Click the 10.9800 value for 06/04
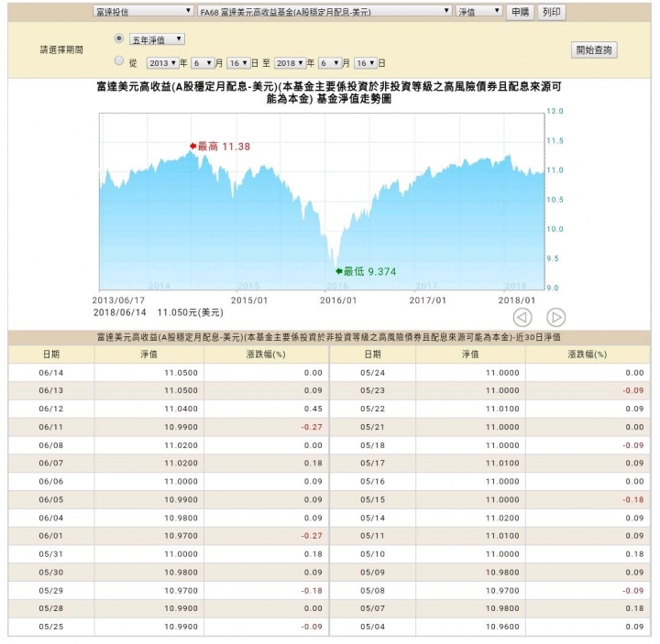 click(x=181, y=518)
